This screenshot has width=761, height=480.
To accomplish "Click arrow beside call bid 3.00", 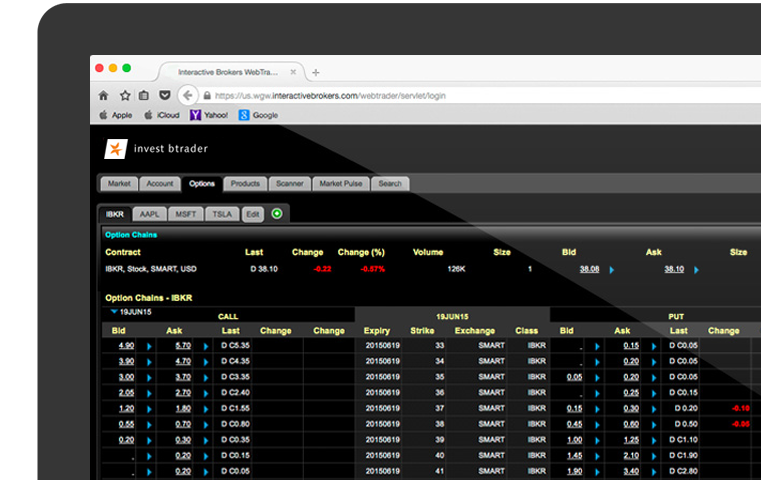I will tap(149, 378).
